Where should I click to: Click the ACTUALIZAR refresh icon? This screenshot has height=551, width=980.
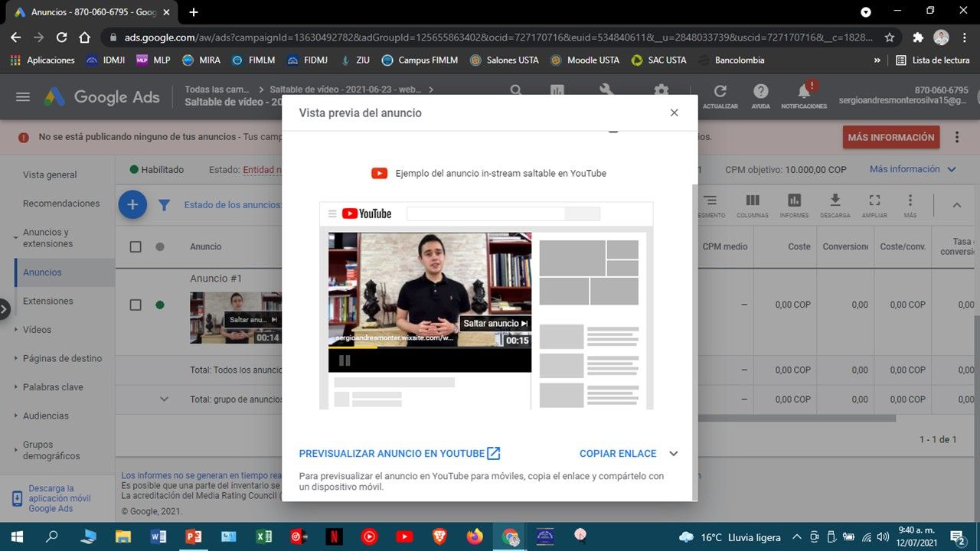tap(720, 96)
